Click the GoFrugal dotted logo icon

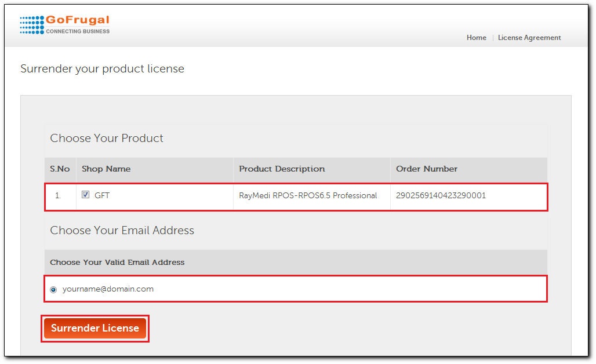(x=31, y=25)
